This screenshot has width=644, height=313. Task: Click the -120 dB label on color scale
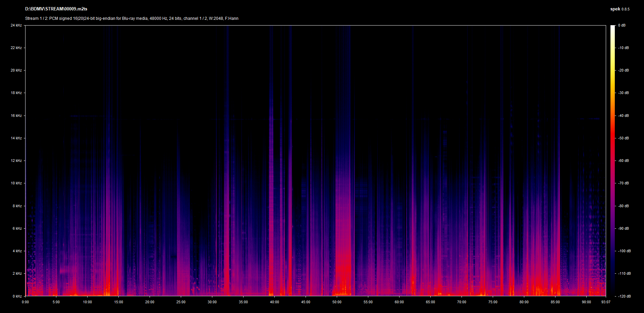pos(624,296)
